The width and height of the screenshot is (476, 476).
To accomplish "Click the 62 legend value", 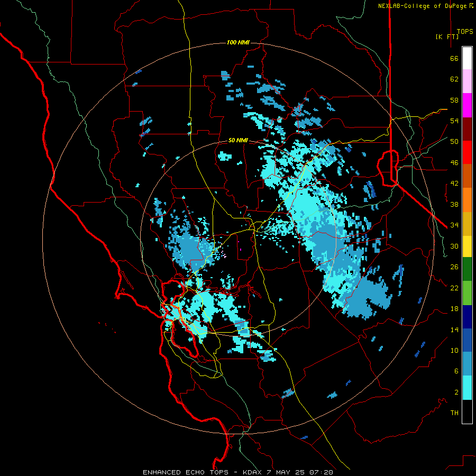I will (454, 79).
